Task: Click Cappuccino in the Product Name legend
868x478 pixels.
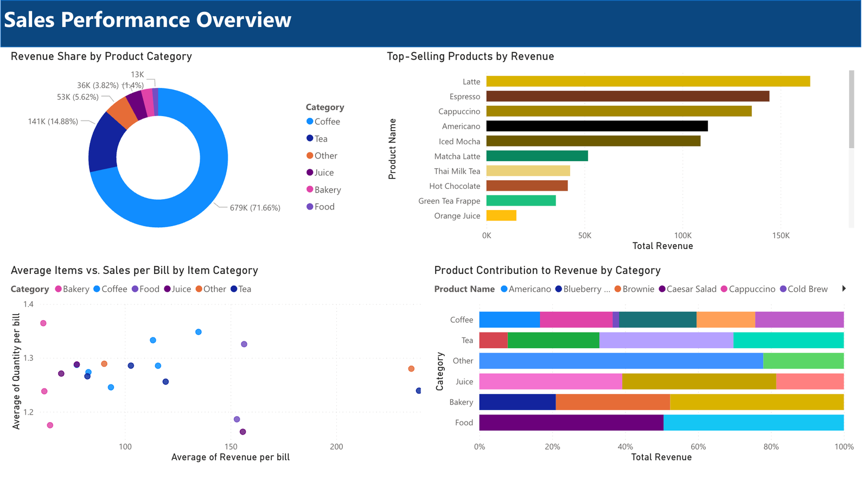Action: 748,289
